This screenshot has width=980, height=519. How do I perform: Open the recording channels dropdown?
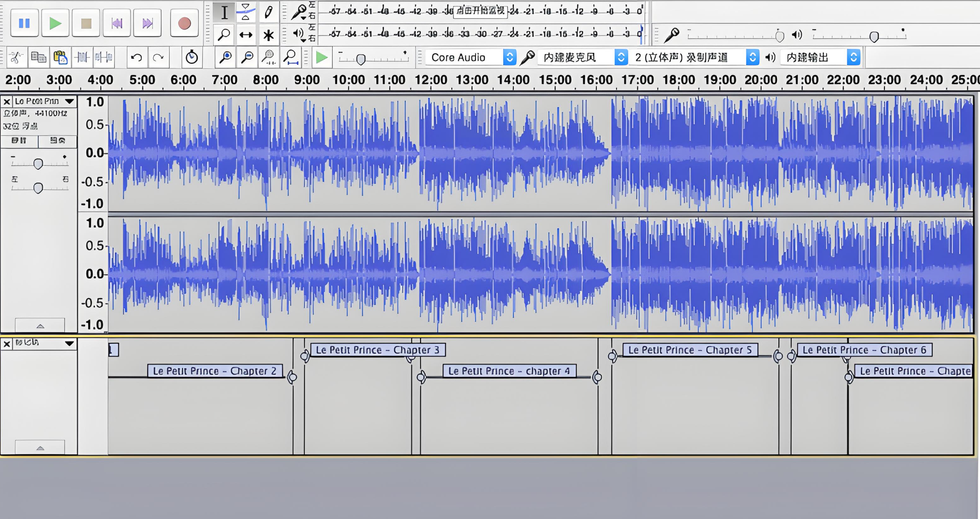pyautogui.click(x=695, y=57)
